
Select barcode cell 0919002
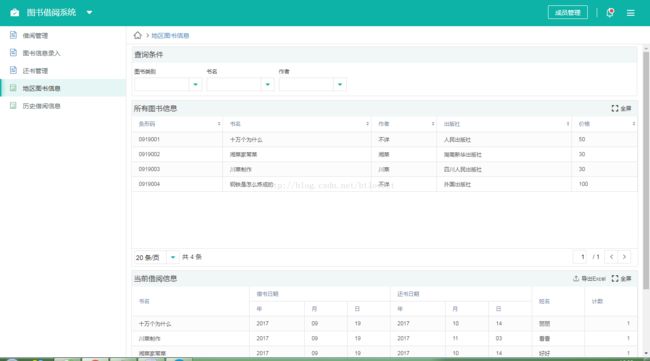click(149, 154)
